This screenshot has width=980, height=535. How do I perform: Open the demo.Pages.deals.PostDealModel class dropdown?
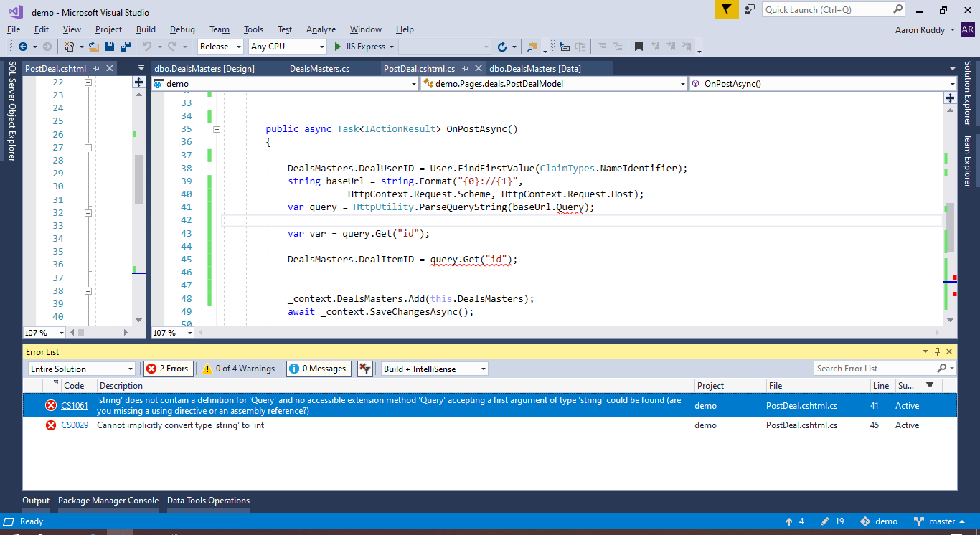coord(683,84)
